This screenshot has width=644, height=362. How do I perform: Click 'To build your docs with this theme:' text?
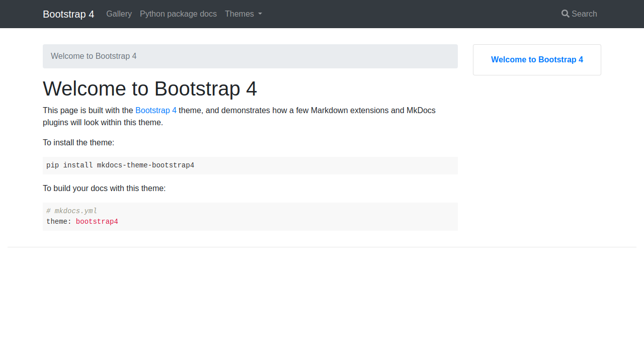pyautogui.click(x=104, y=188)
